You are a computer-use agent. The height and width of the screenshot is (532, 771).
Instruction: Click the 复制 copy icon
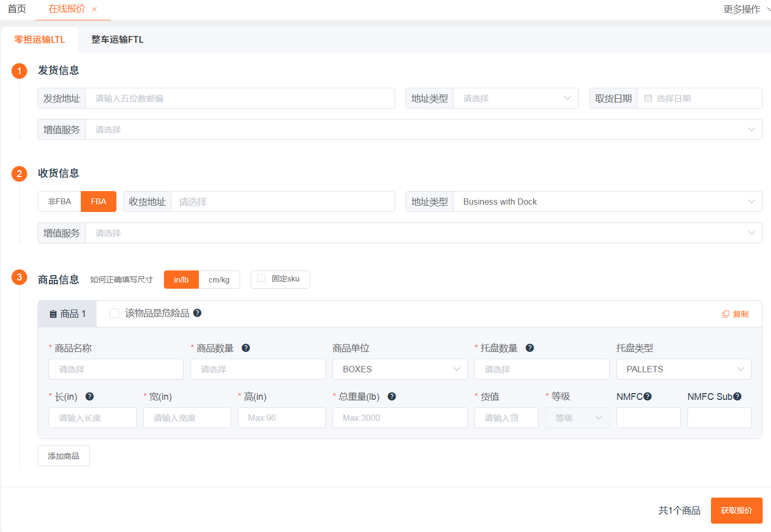(x=726, y=314)
